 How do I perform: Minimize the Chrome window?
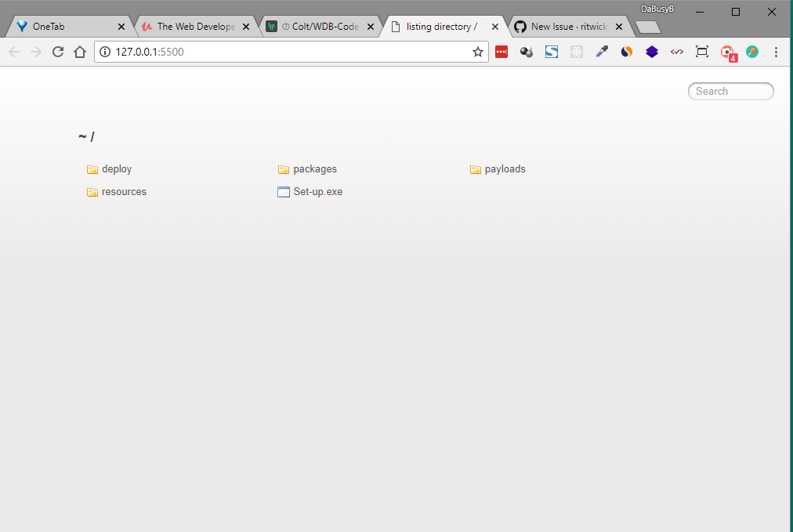point(700,12)
